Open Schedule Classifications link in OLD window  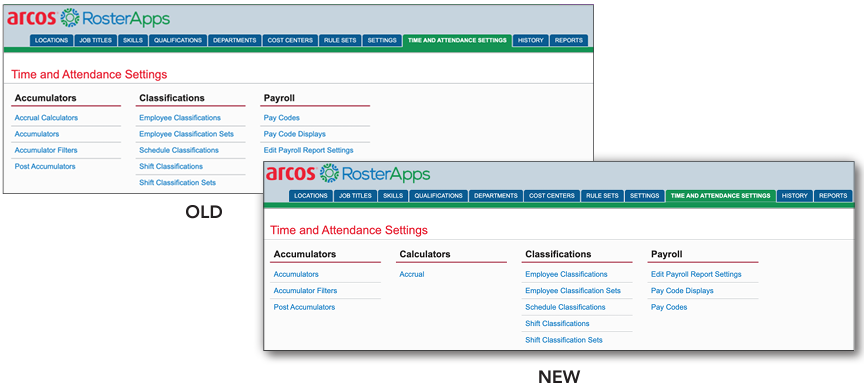pos(179,150)
